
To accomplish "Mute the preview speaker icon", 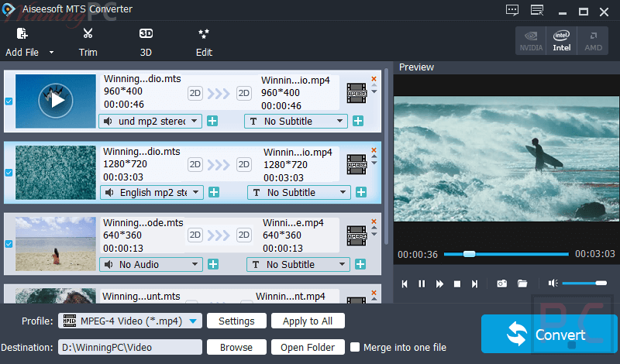I will point(553,283).
